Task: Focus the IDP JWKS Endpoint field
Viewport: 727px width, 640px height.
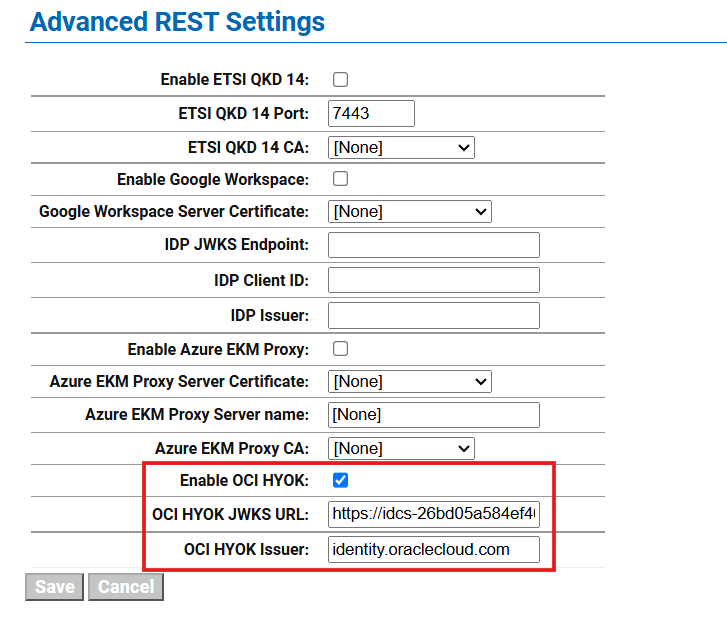Action: (x=434, y=245)
